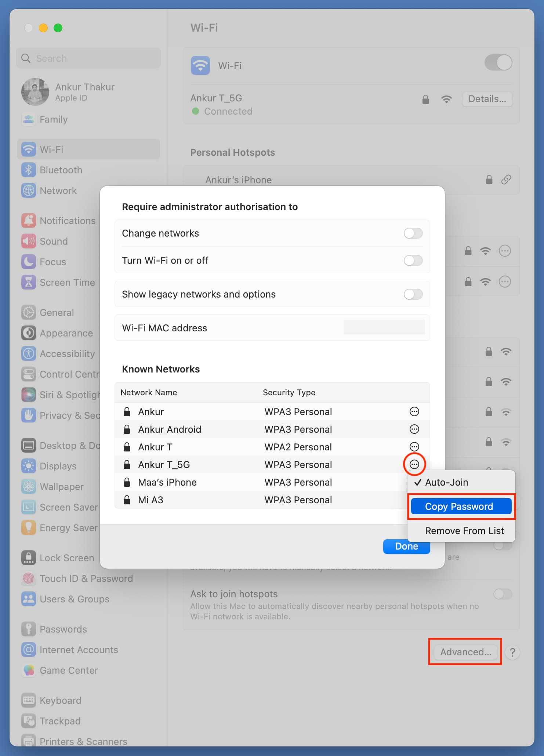Open more options for Ankur network
544x756 pixels.
pos(414,412)
